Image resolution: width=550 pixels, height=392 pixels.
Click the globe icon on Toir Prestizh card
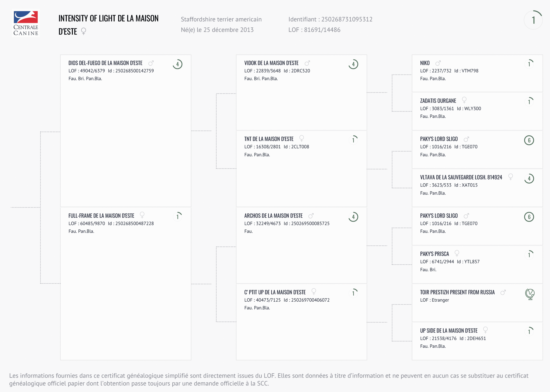[529, 294]
